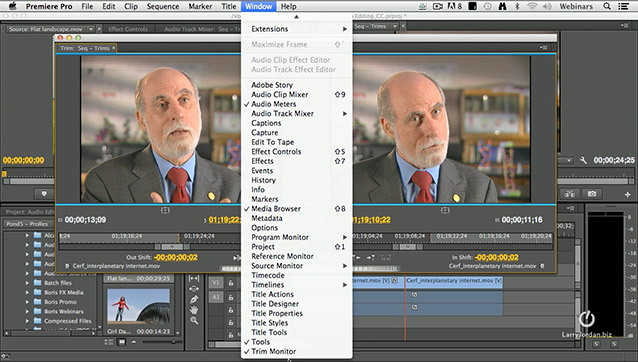
Task: Expand the Batch files folder
Action: [x=27, y=283]
